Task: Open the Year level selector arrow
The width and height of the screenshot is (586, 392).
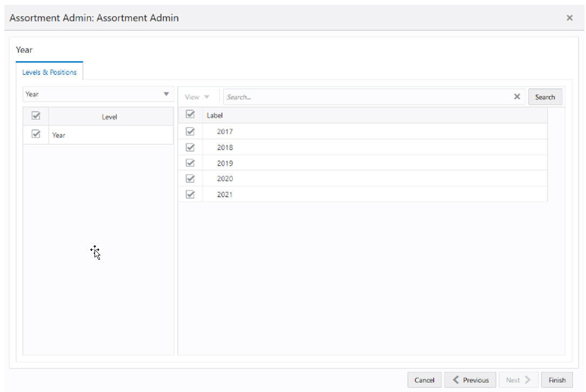Action: click(x=166, y=94)
